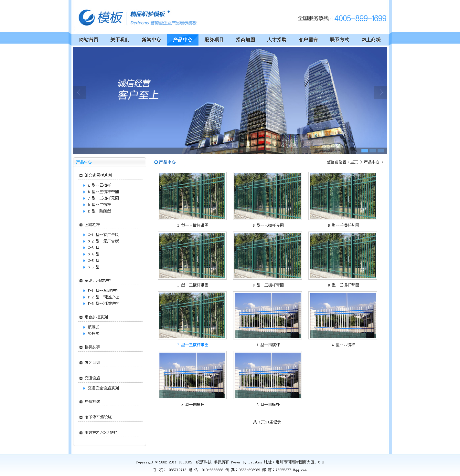This screenshot has width=460, height=476.
Task: Click arrow icon beside 玻璃式
Action: coord(84,327)
